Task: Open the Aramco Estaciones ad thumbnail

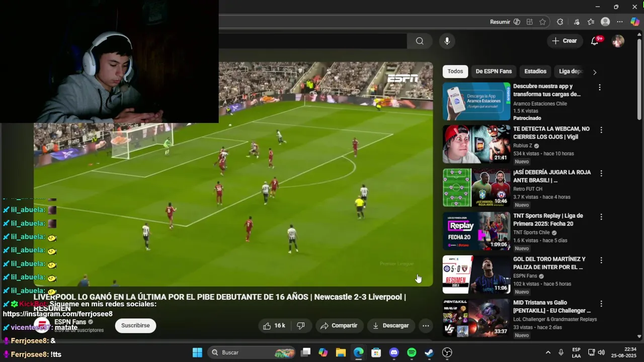Action: tap(476, 102)
